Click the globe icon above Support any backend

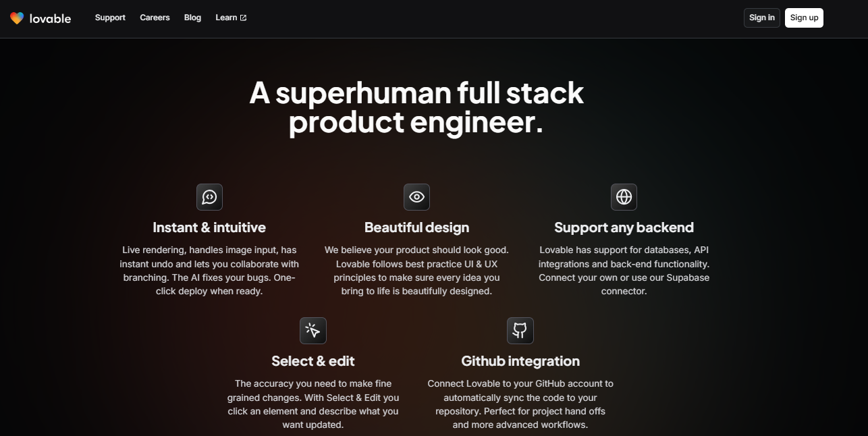pos(624,197)
